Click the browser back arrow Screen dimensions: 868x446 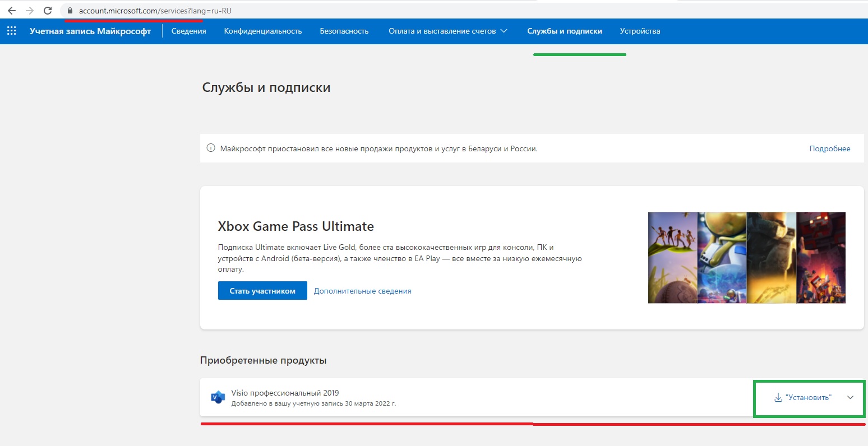pyautogui.click(x=12, y=11)
